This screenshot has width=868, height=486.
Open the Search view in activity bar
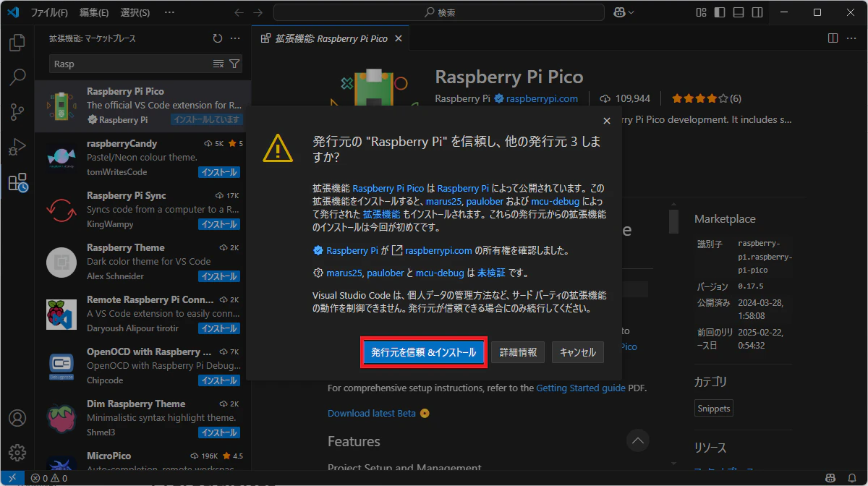pyautogui.click(x=17, y=77)
